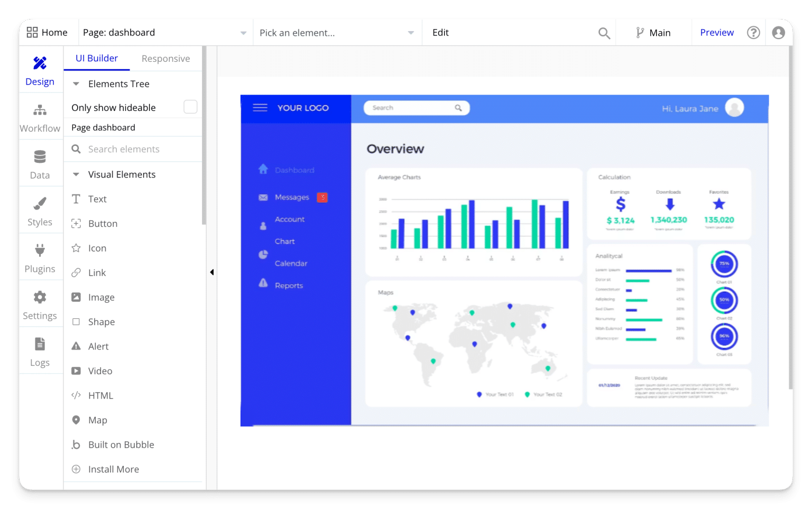Select the HTML element tool
The image size is (812, 509).
tap(100, 395)
